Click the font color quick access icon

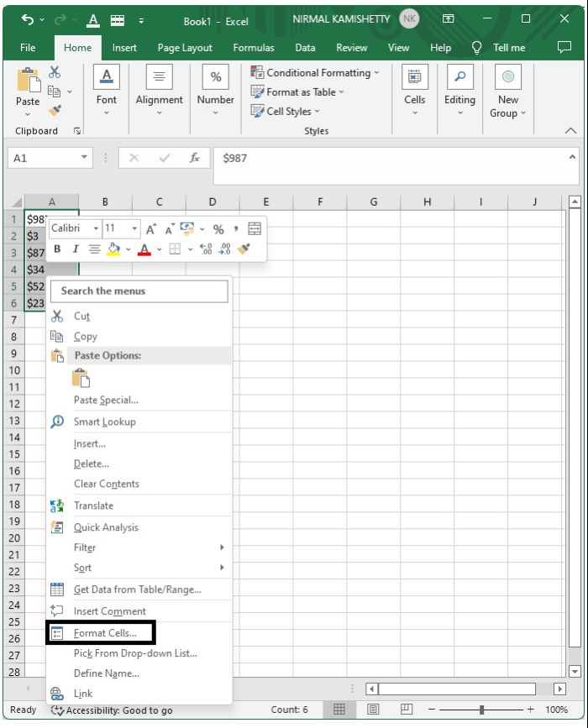tap(93, 20)
